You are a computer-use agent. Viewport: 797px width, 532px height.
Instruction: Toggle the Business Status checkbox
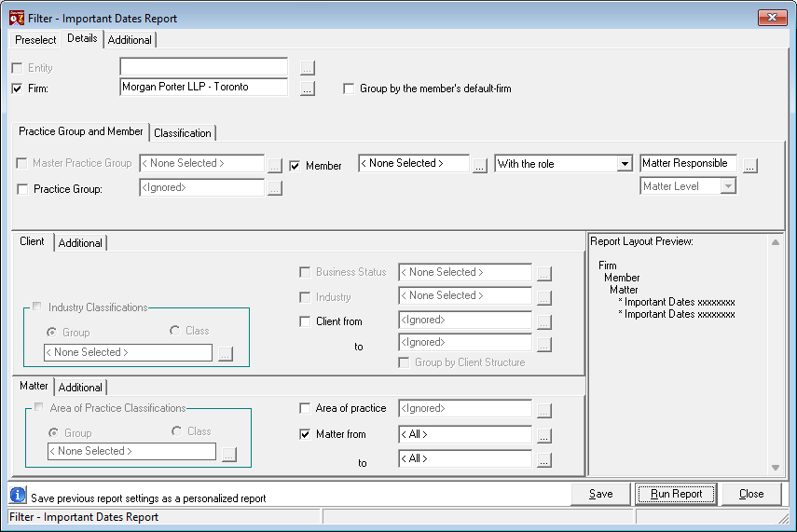305,272
